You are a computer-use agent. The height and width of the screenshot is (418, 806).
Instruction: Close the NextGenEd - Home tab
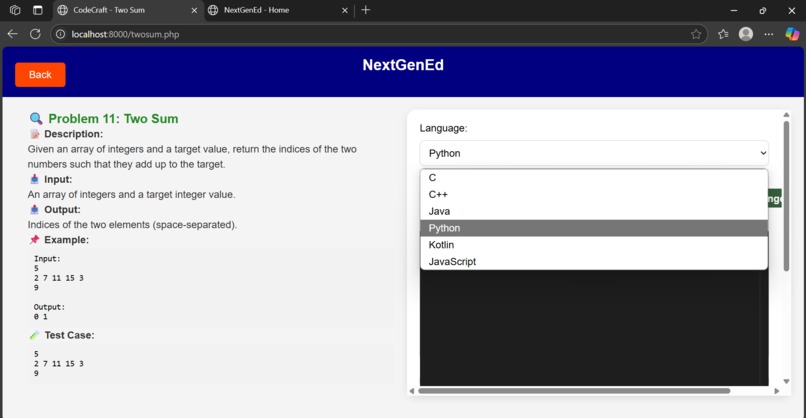pos(344,10)
